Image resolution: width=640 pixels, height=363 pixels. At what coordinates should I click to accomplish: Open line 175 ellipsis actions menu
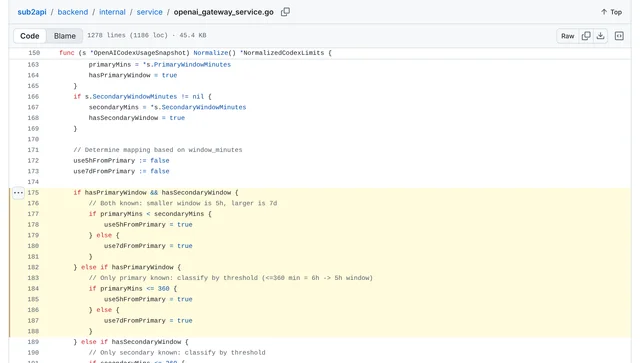tap(18, 193)
